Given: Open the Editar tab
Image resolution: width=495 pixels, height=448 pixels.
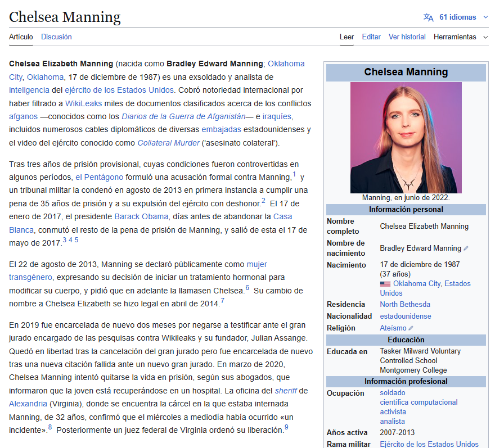Looking at the screenshot, I should click(x=371, y=37).
